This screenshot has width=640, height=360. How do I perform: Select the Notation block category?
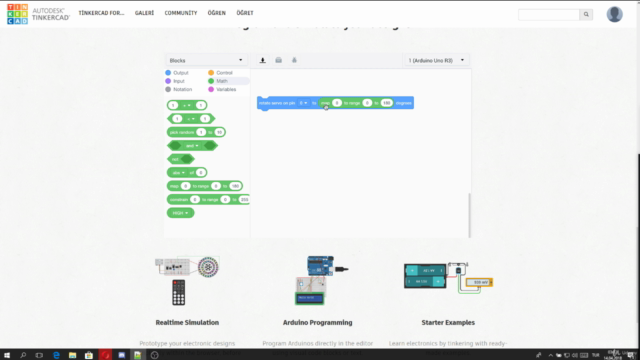coord(179,89)
